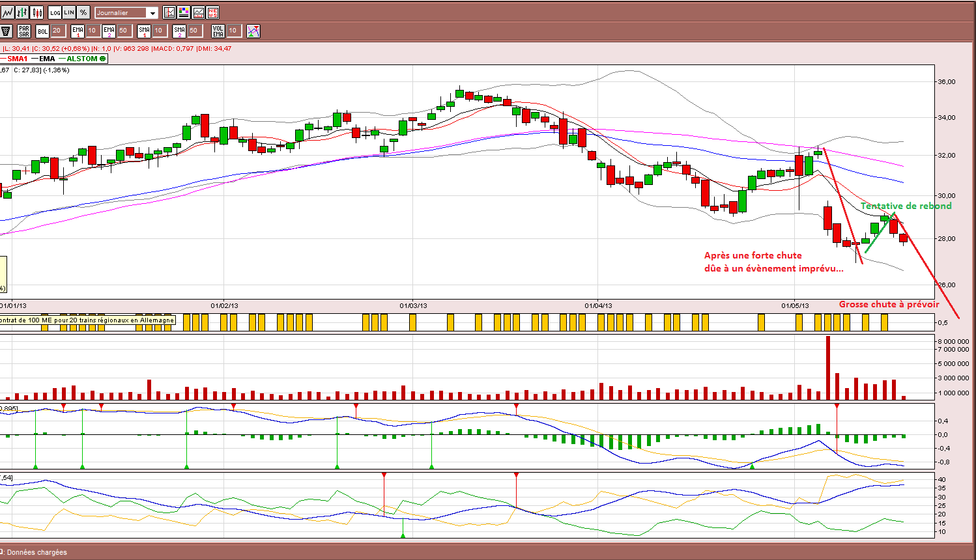This screenshot has height=560, width=976.
Task: Toggle the percent scale button
Action: 83,12
